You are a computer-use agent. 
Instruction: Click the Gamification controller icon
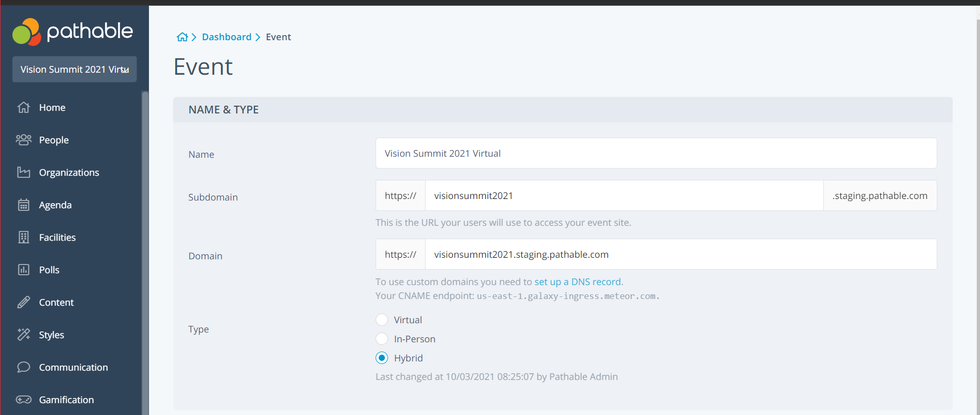(x=24, y=400)
